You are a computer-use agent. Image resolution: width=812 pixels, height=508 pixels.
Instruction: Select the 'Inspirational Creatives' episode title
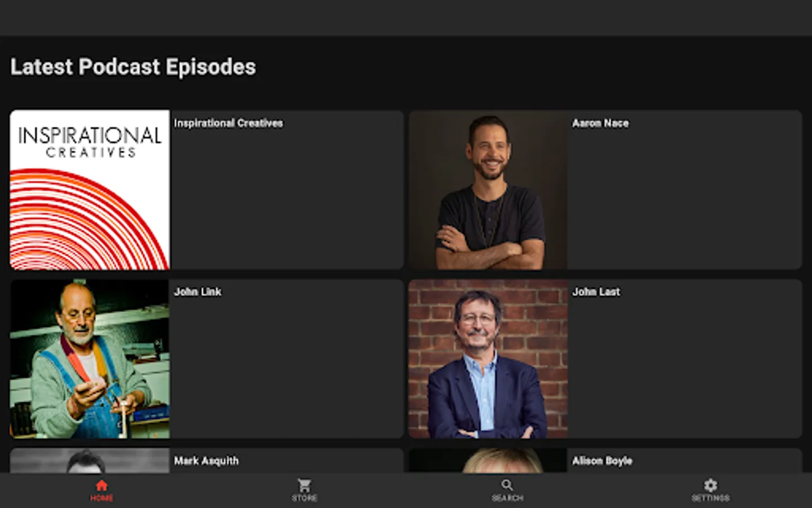[x=228, y=123]
